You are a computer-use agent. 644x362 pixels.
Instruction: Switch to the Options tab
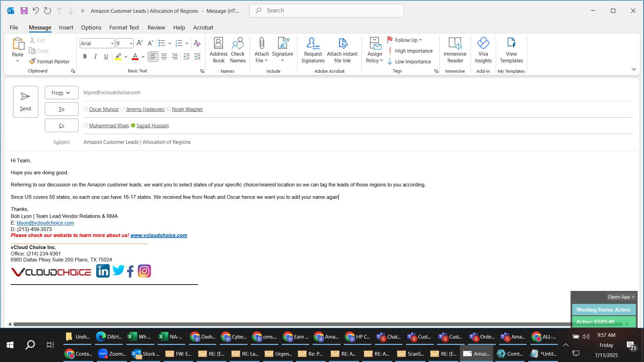pos(91,27)
